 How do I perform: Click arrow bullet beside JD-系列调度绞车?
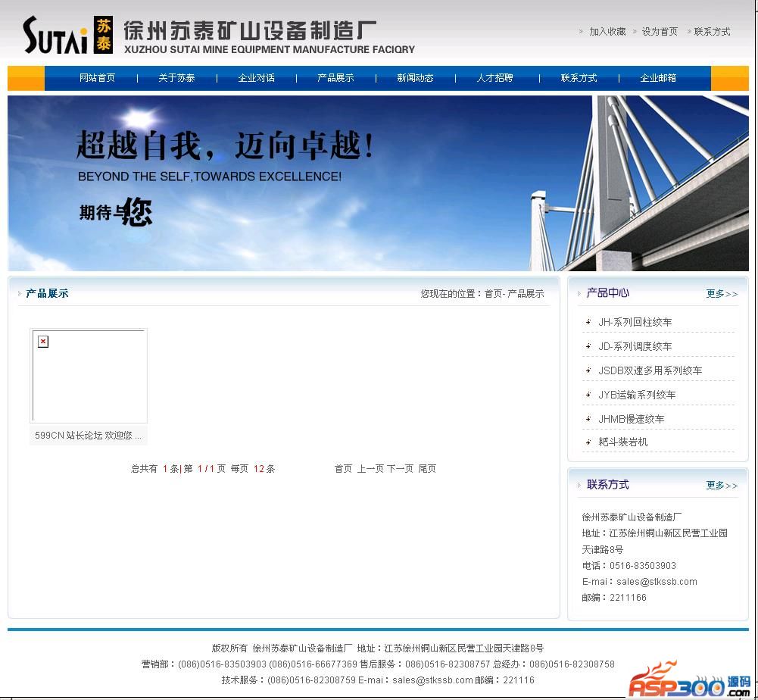(588, 346)
